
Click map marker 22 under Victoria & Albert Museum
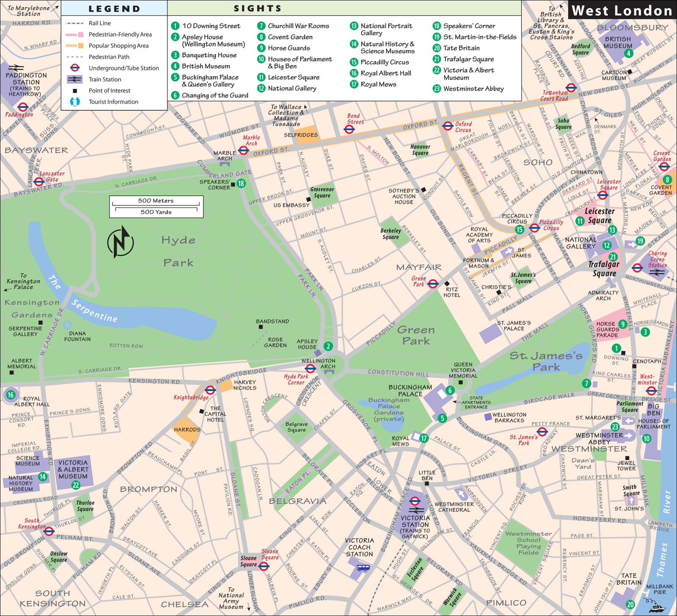(76, 485)
